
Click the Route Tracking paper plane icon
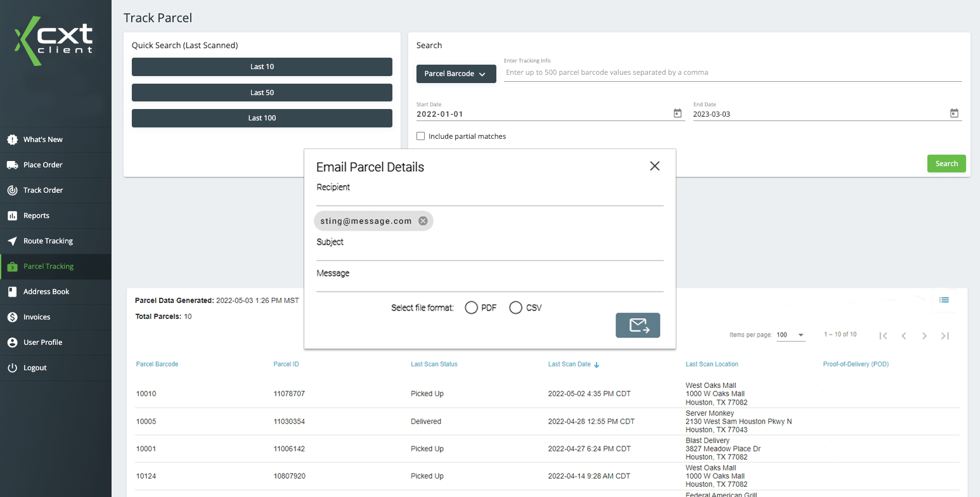coord(13,241)
